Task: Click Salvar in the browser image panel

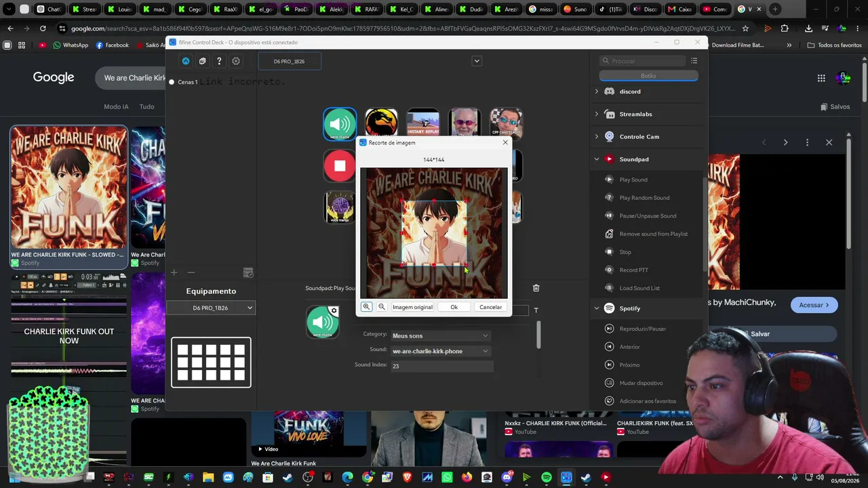Action: (760, 334)
